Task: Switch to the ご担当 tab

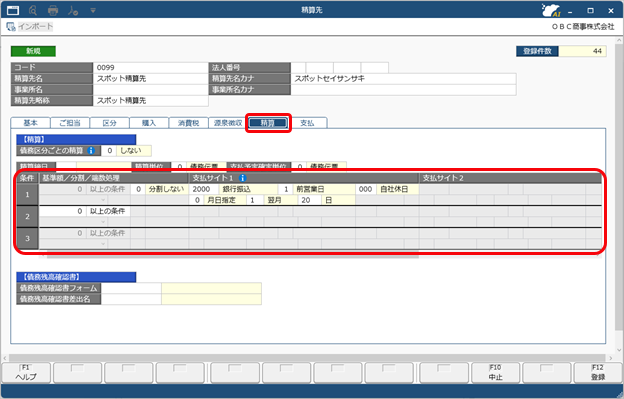Action: [70, 123]
